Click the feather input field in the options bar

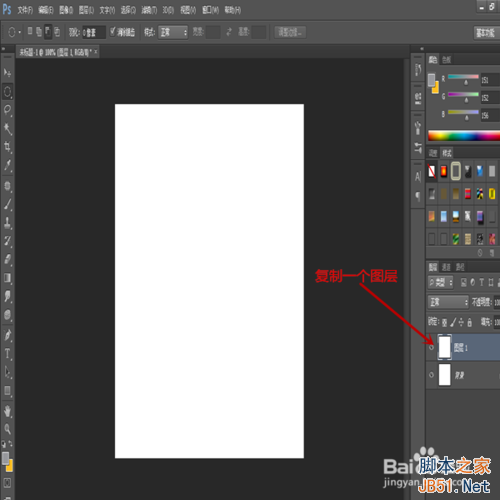94,32
